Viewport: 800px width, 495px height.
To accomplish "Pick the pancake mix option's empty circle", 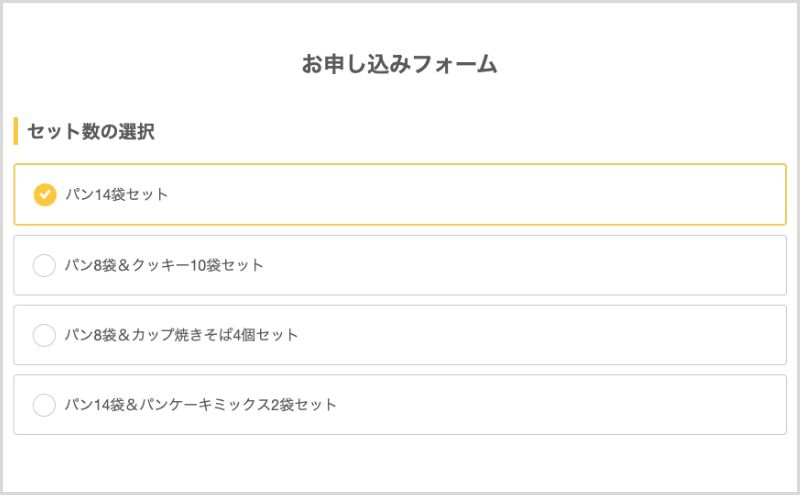I will pos(44,405).
